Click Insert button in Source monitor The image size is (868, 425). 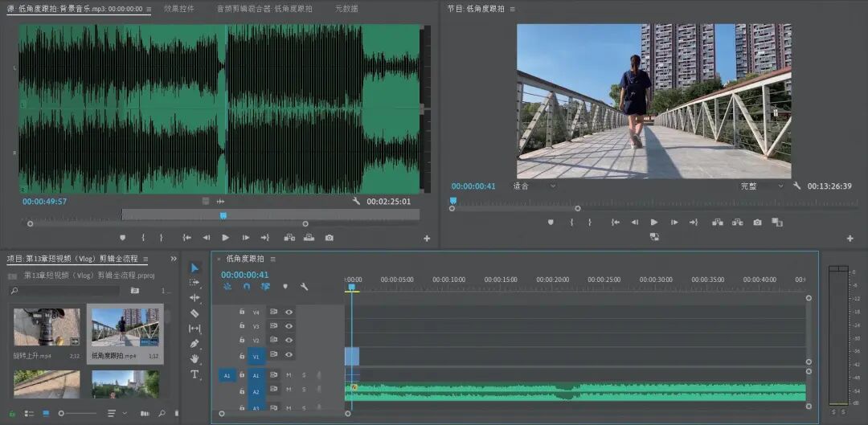pos(289,237)
